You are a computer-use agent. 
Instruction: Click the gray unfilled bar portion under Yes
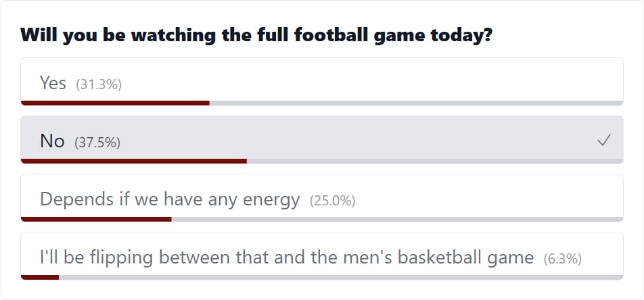point(416,103)
